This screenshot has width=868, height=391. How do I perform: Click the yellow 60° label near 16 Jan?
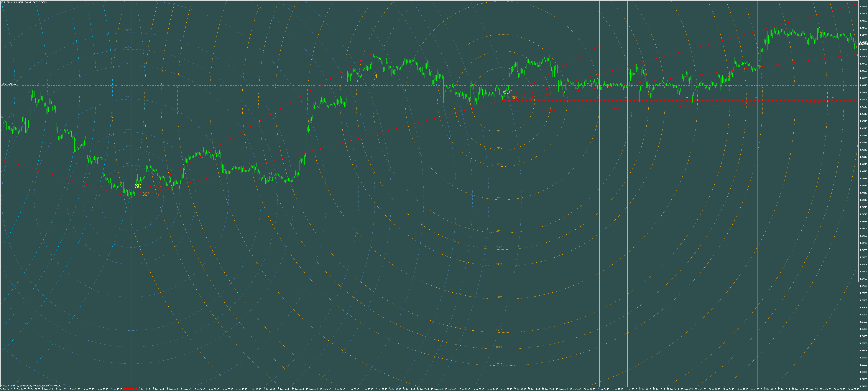[507, 92]
